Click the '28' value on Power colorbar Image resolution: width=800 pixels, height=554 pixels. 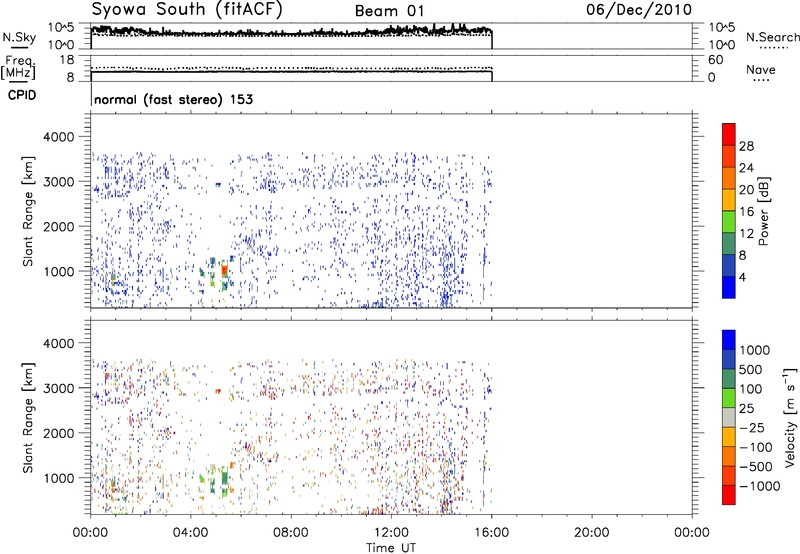(x=746, y=146)
